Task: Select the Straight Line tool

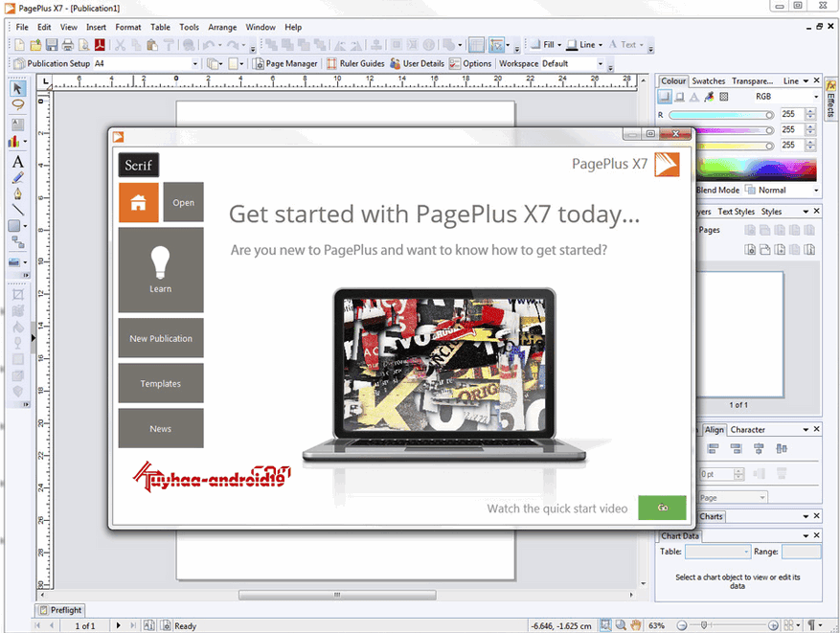Action: 17,210
